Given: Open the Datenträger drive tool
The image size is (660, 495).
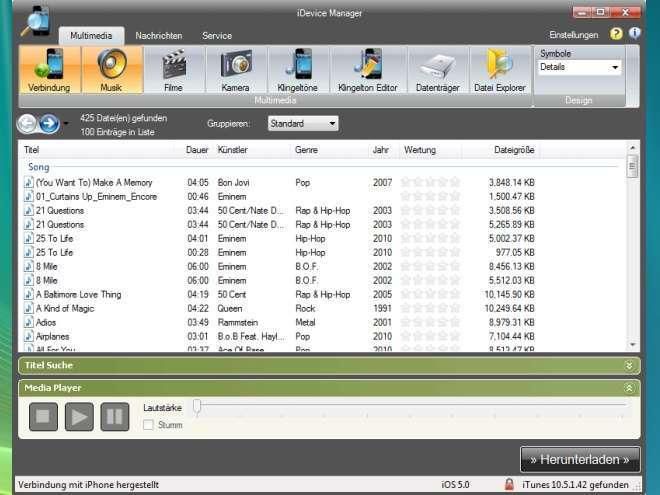Looking at the screenshot, I should (x=438, y=70).
